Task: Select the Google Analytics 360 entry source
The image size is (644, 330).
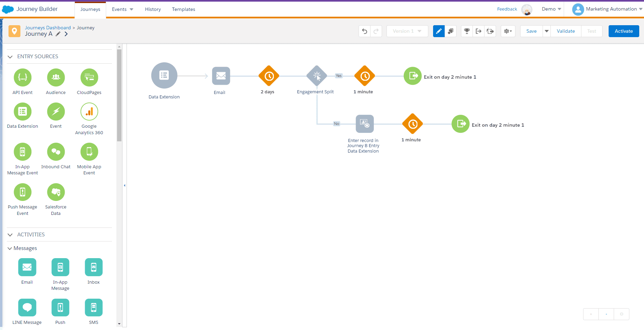Action: (89, 112)
